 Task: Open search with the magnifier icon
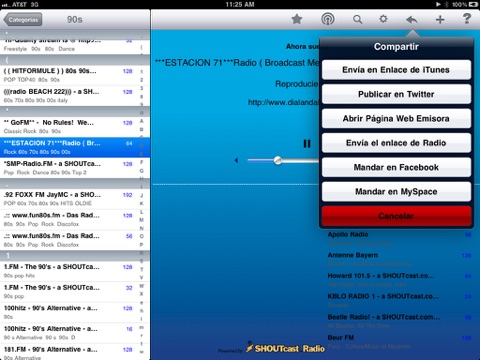click(357, 19)
